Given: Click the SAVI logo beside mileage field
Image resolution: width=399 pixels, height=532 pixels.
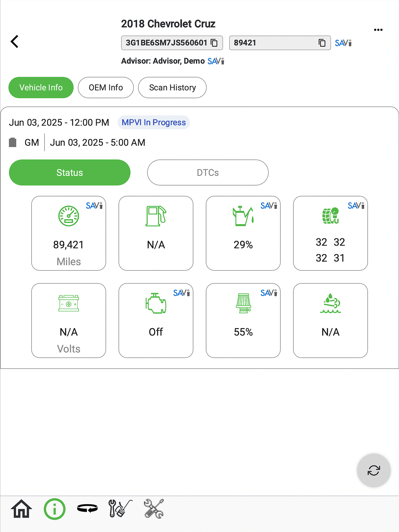Looking at the screenshot, I should (343, 43).
